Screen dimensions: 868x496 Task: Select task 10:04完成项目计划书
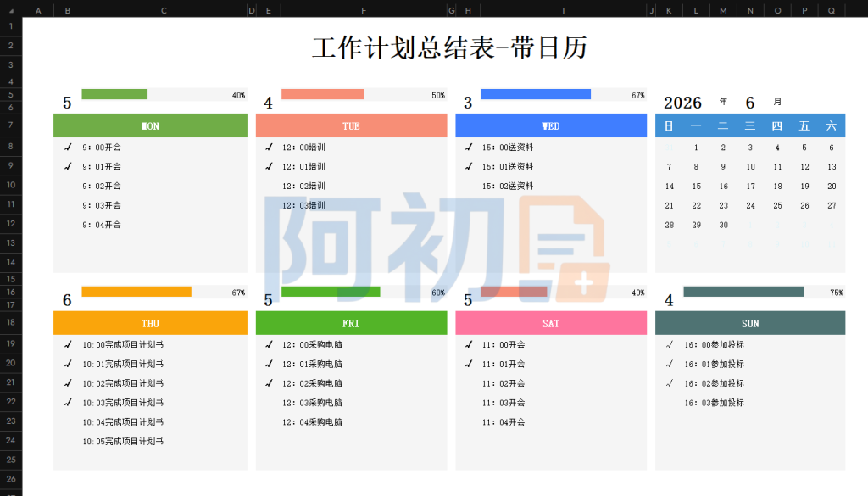click(123, 422)
